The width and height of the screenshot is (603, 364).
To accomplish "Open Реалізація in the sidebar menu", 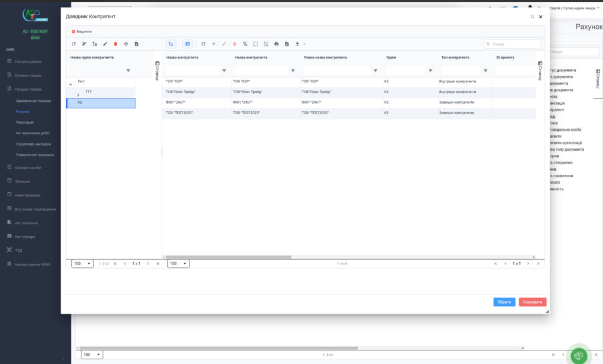I will [x=25, y=122].
